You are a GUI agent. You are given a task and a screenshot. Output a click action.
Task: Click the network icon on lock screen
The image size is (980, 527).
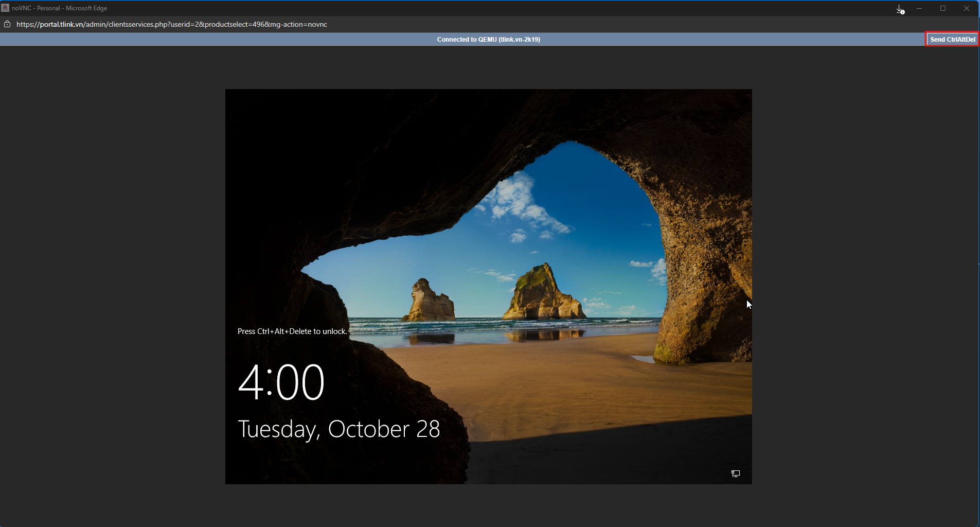736,473
